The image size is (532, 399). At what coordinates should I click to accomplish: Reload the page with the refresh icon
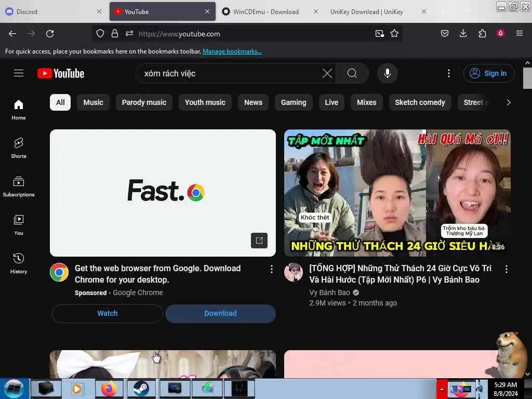50,34
